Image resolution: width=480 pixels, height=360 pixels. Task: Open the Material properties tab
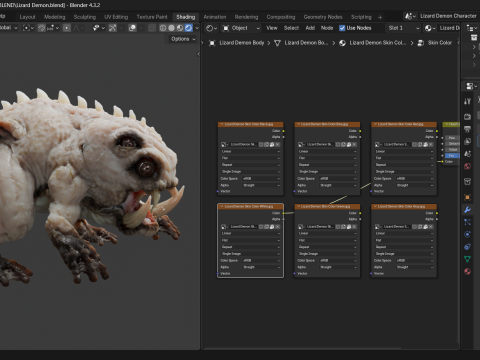tap(467, 271)
